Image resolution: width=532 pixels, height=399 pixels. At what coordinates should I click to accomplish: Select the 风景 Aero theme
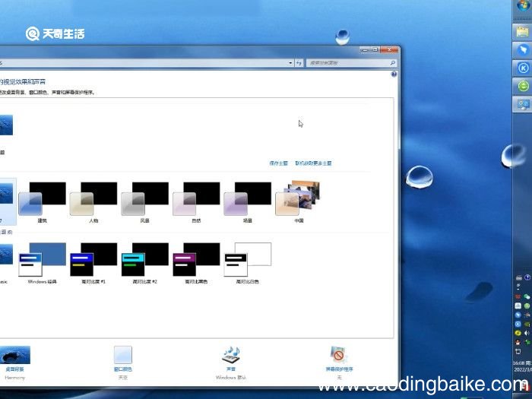[145, 202]
